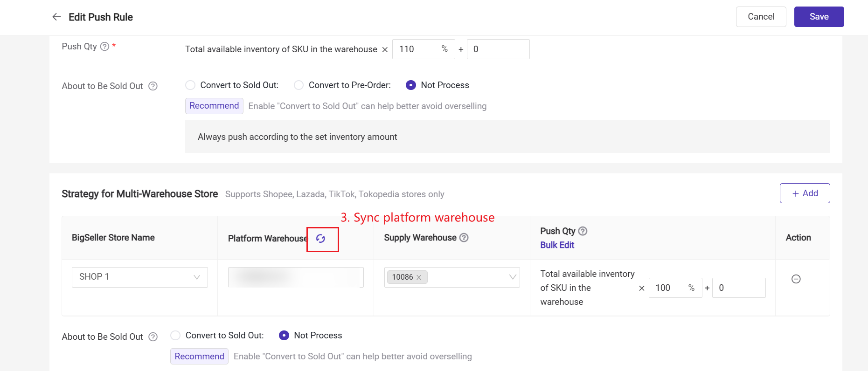Click the Save button

tap(819, 17)
